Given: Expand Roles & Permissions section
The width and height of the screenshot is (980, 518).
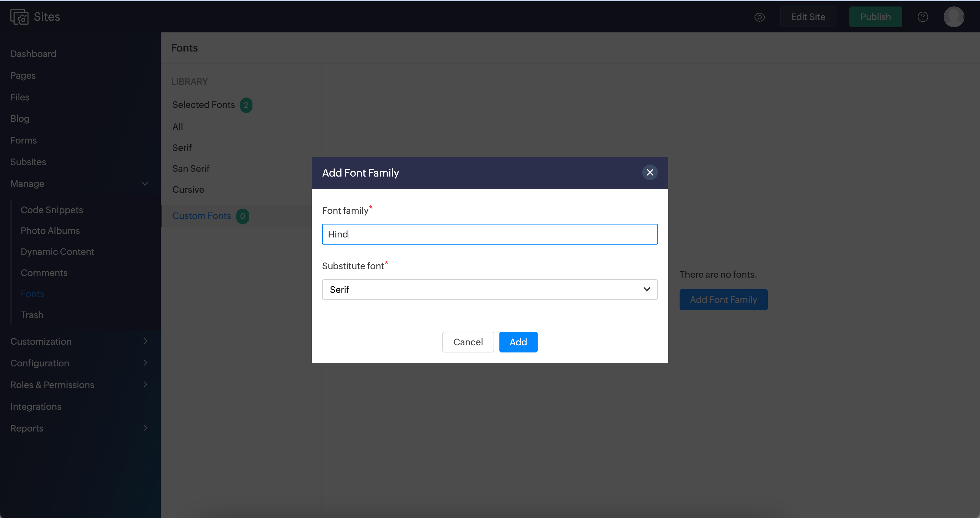Looking at the screenshot, I should (x=145, y=385).
